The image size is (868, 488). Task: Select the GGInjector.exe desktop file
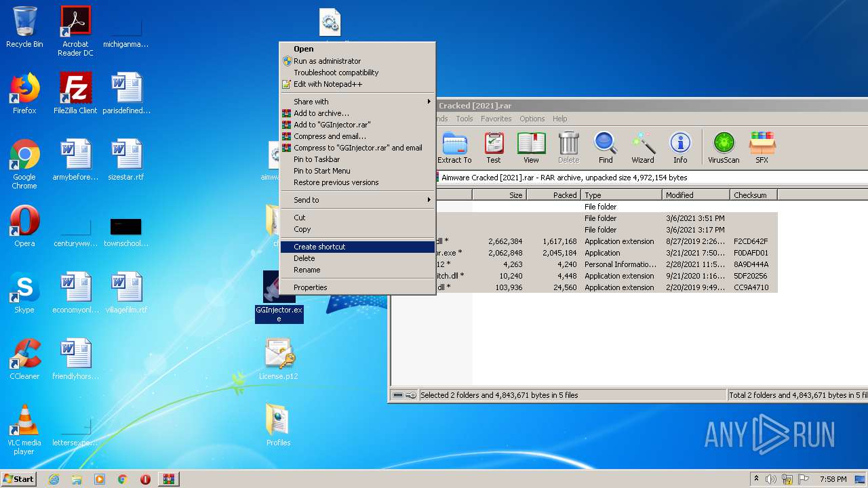[279, 298]
